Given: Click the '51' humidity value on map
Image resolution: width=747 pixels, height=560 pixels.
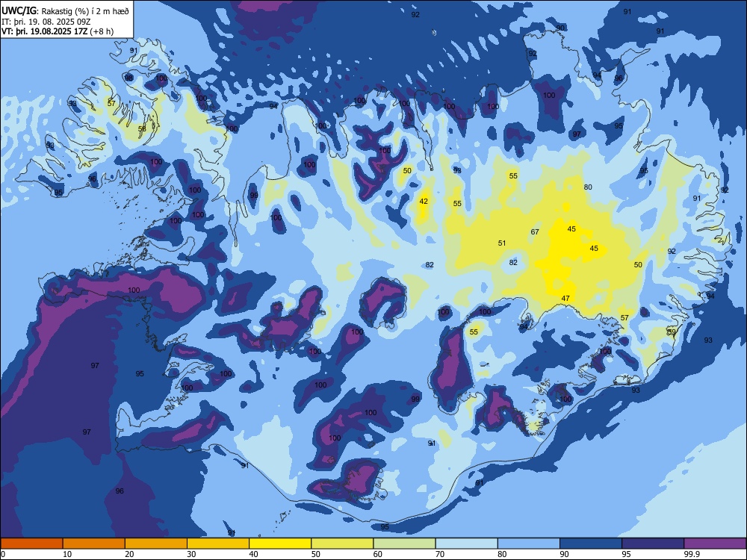Looking at the screenshot, I should point(502,243).
